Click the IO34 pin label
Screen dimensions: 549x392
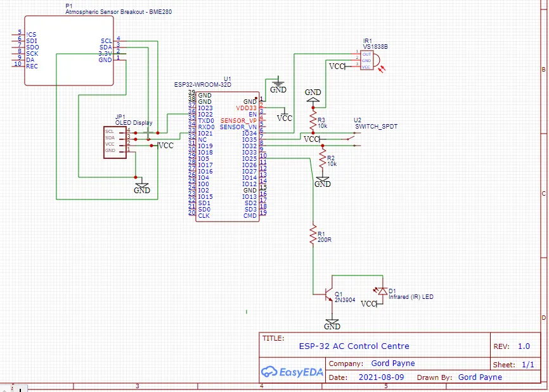[250, 133]
